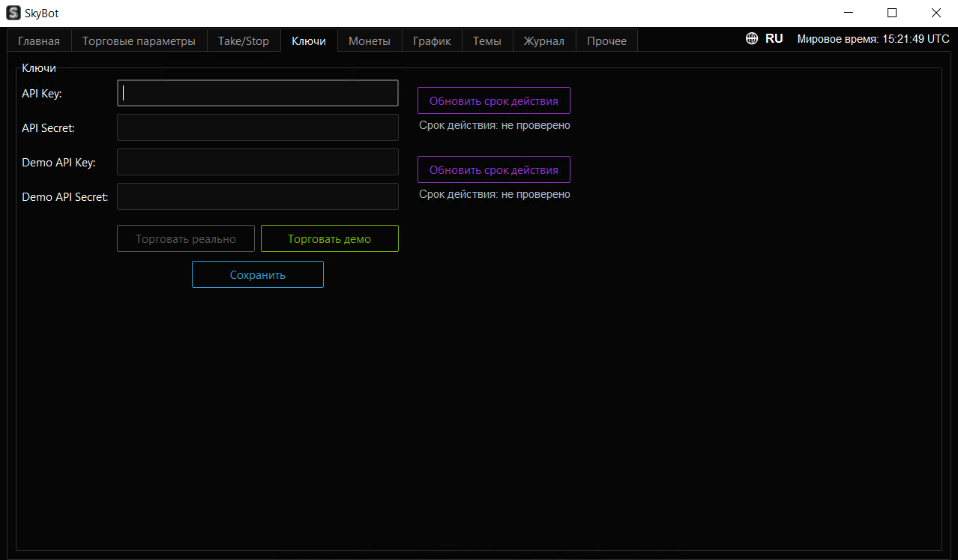Open the Журнал tab
The height and width of the screenshot is (560, 958).
pyautogui.click(x=544, y=40)
